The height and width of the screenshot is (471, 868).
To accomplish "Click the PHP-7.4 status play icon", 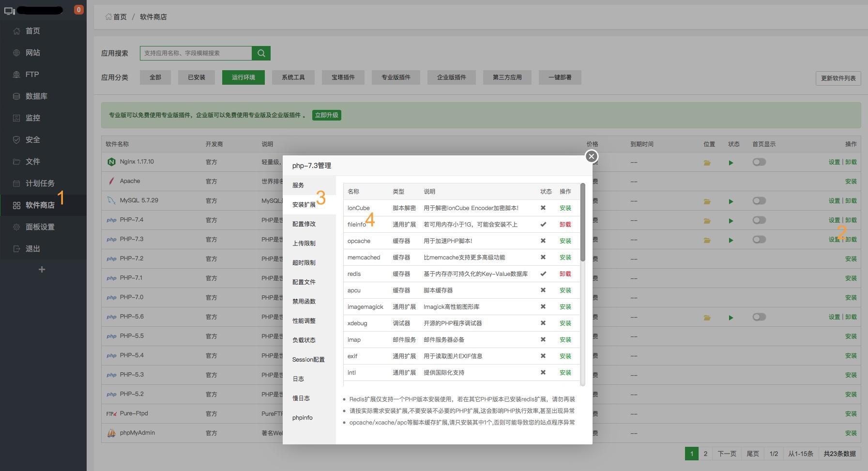I will pos(731,221).
